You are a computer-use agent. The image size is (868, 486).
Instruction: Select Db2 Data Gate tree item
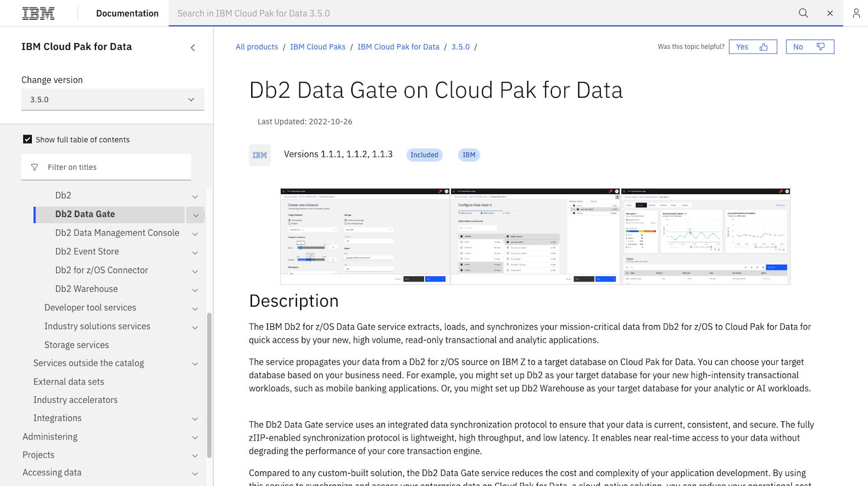[x=85, y=214]
